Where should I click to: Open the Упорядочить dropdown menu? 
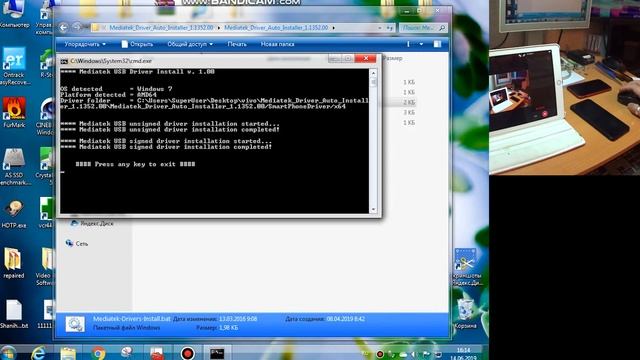coord(85,44)
